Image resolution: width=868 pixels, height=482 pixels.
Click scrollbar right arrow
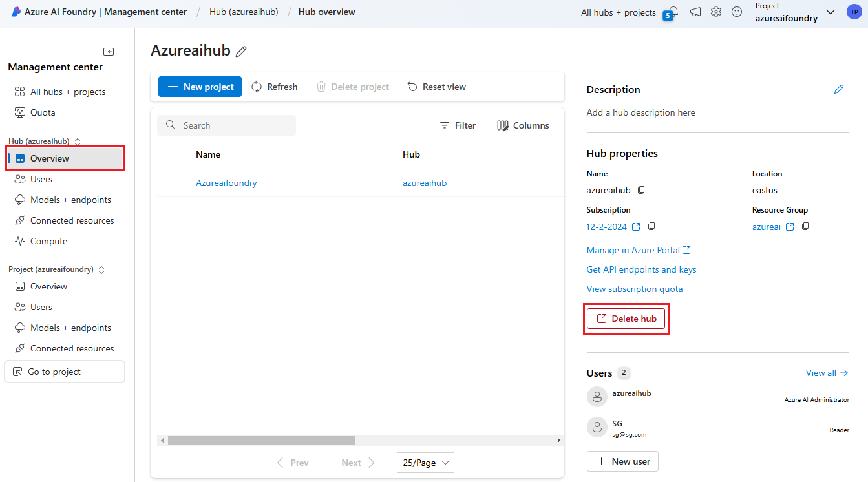[559, 440]
